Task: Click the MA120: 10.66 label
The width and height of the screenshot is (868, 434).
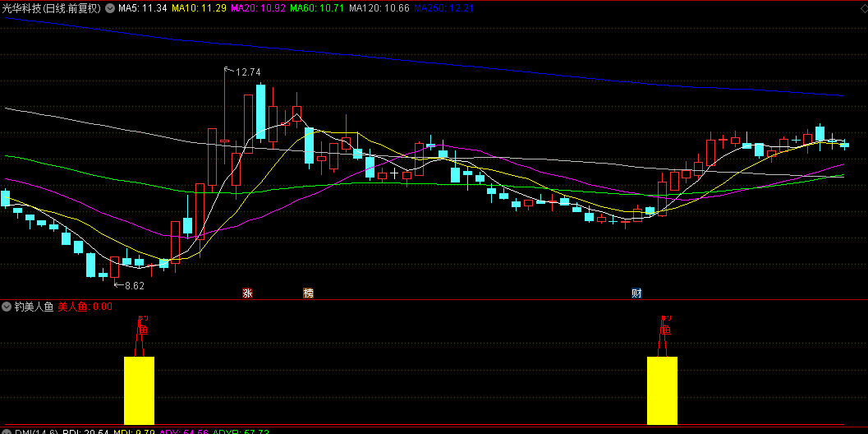Action: 379,8
